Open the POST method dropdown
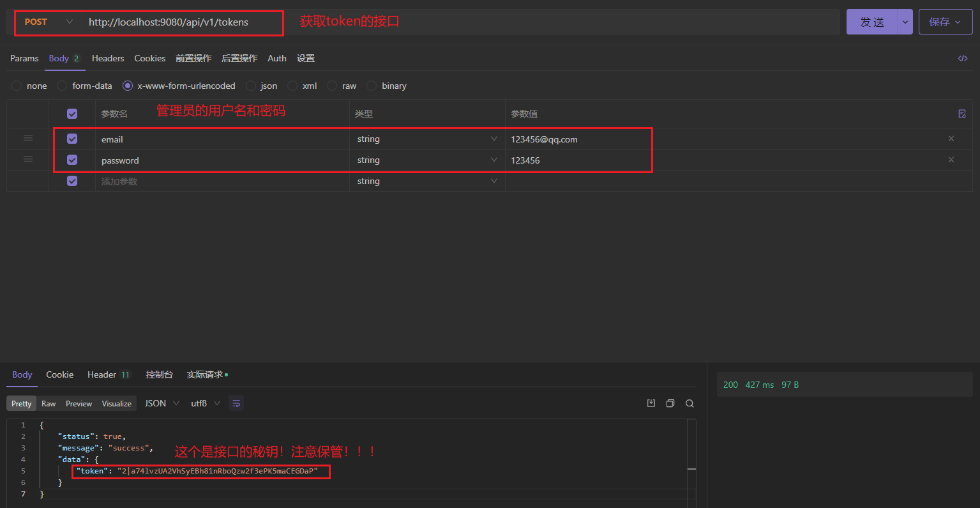Viewport: 980px width, 508px height. pyautogui.click(x=49, y=22)
